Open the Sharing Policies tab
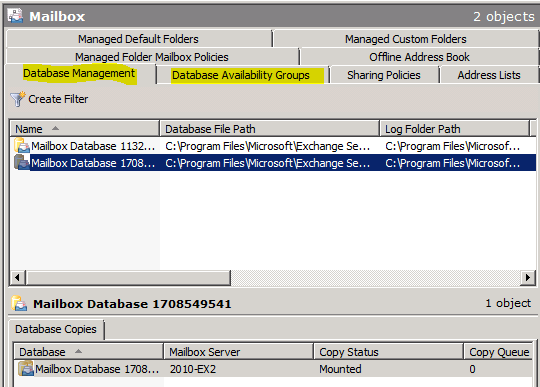The height and width of the screenshot is (387, 540). tap(384, 75)
